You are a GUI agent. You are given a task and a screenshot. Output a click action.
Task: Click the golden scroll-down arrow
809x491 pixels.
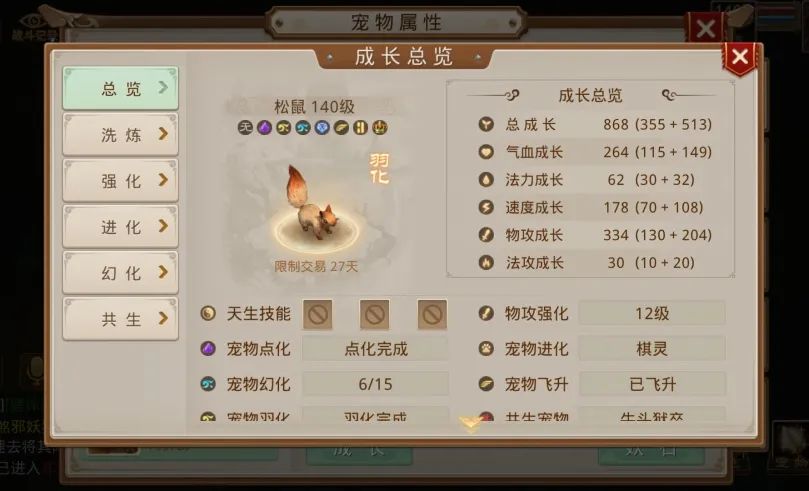point(471,424)
